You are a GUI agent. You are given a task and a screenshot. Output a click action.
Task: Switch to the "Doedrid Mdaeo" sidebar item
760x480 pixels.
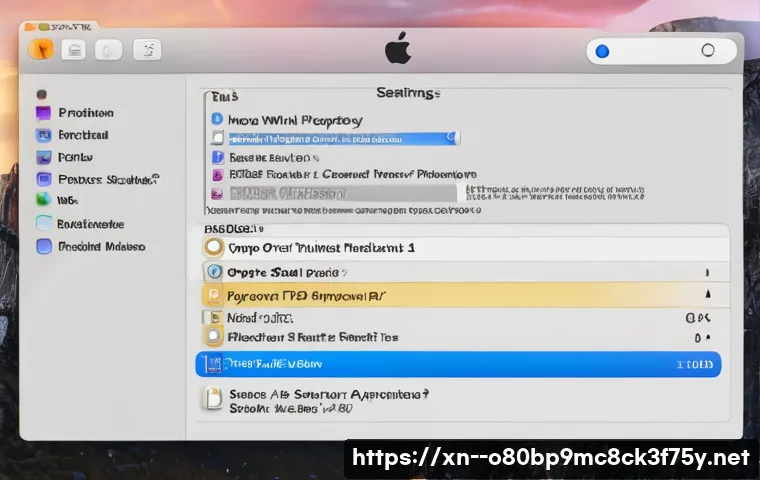[101, 246]
